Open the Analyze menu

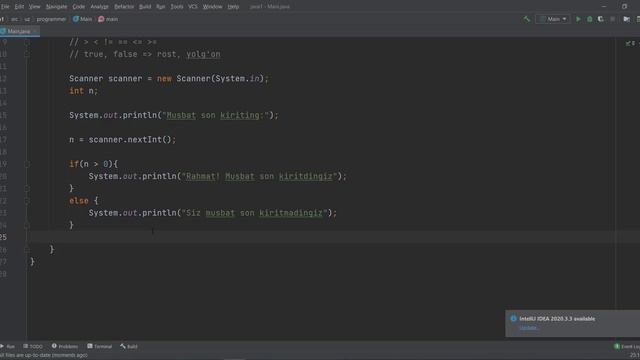click(99, 7)
